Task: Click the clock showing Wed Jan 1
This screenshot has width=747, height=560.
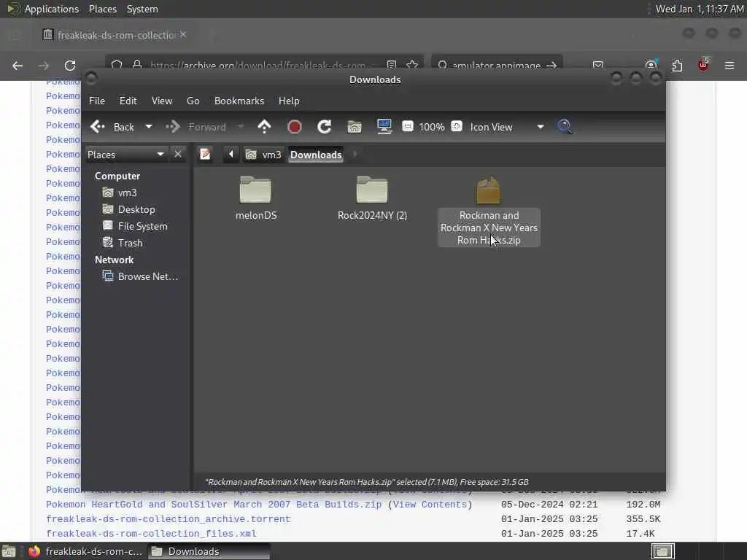Action: [700, 9]
